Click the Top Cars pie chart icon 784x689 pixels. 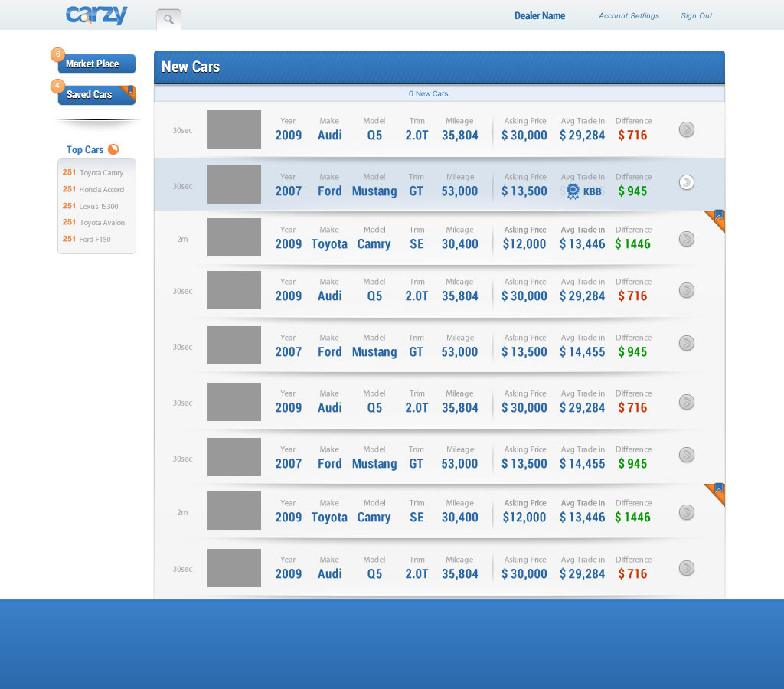tap(113, 149)
